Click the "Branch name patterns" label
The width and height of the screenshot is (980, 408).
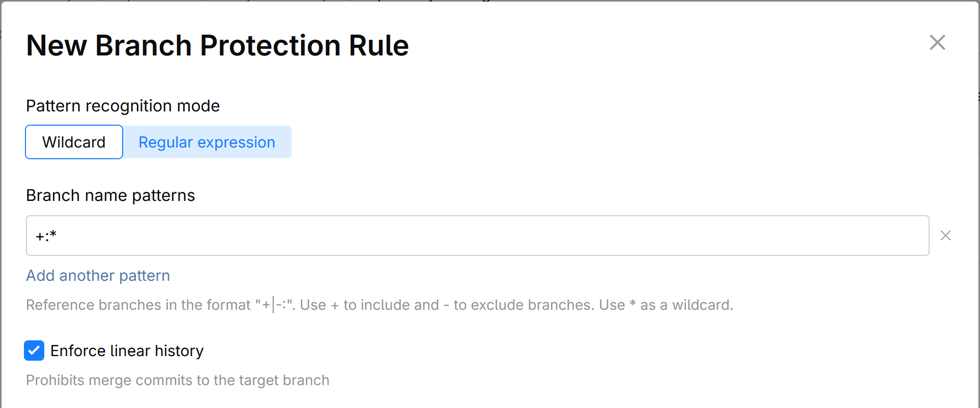point(110,195)
